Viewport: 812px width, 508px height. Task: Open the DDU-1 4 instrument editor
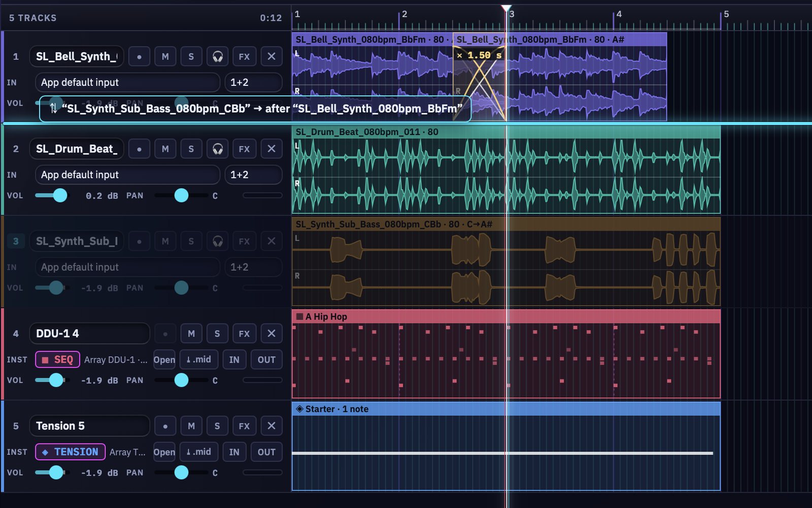[x=164, y=360]
